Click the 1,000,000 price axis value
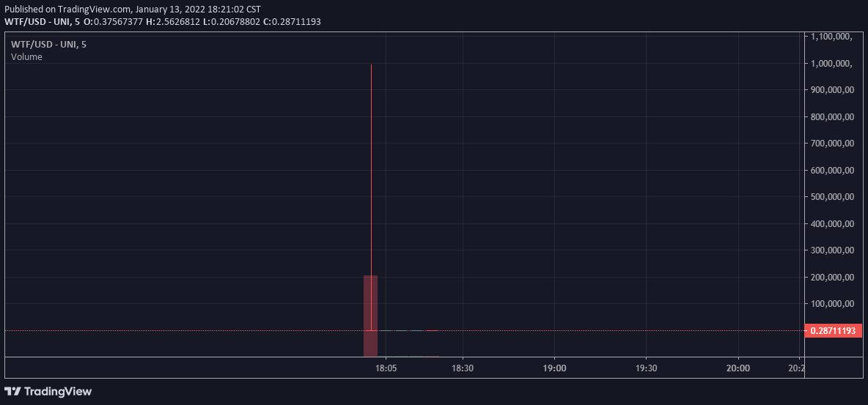 pos(831,64)
